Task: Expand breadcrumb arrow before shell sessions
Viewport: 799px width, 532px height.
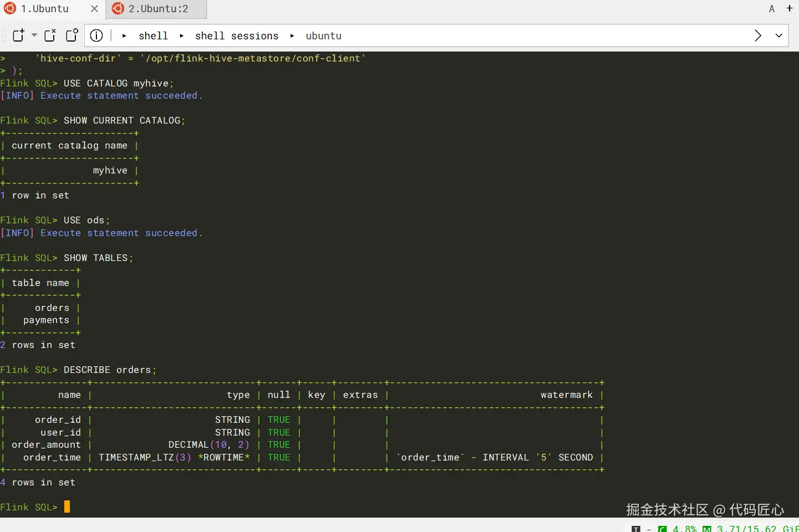Action: pos(181,36)
